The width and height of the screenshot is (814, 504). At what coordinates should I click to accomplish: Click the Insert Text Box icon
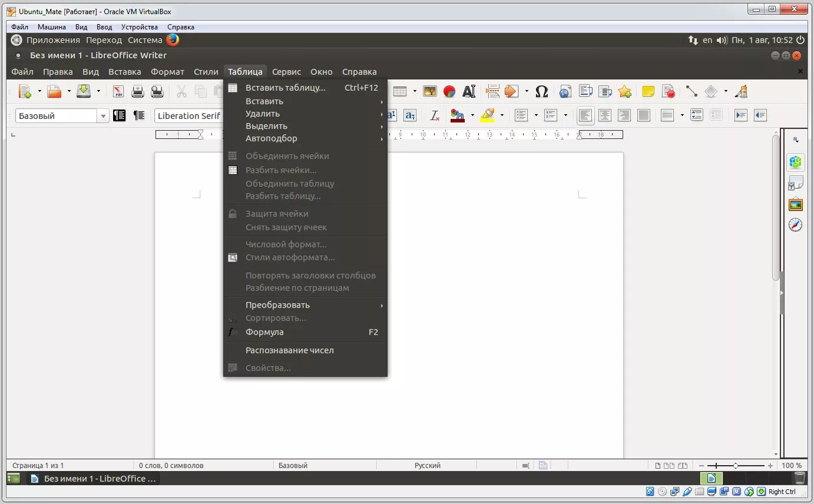(469, 91)
